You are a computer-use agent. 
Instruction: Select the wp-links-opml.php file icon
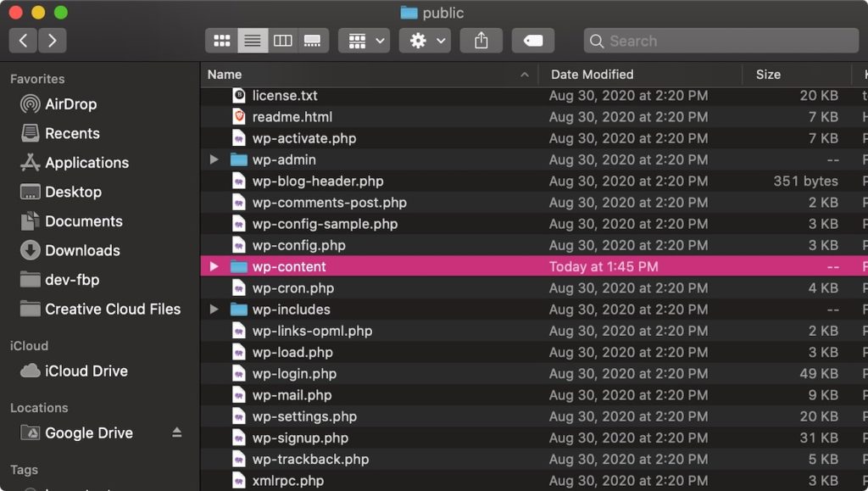[238, 331]
